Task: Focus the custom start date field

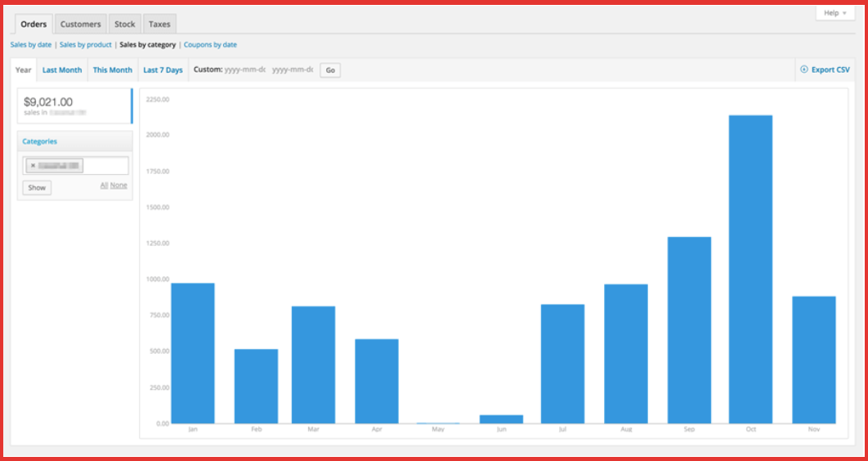Action: 245,69
